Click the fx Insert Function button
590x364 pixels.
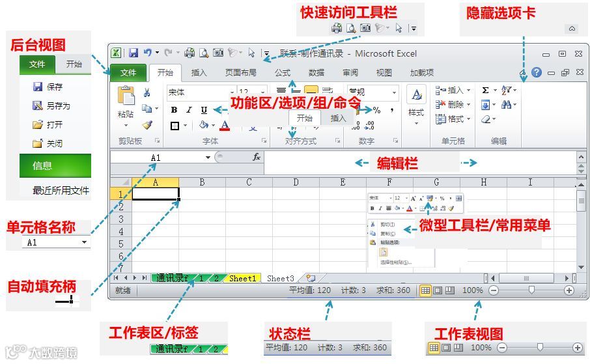pyautogui.click(x=257, y=157)
